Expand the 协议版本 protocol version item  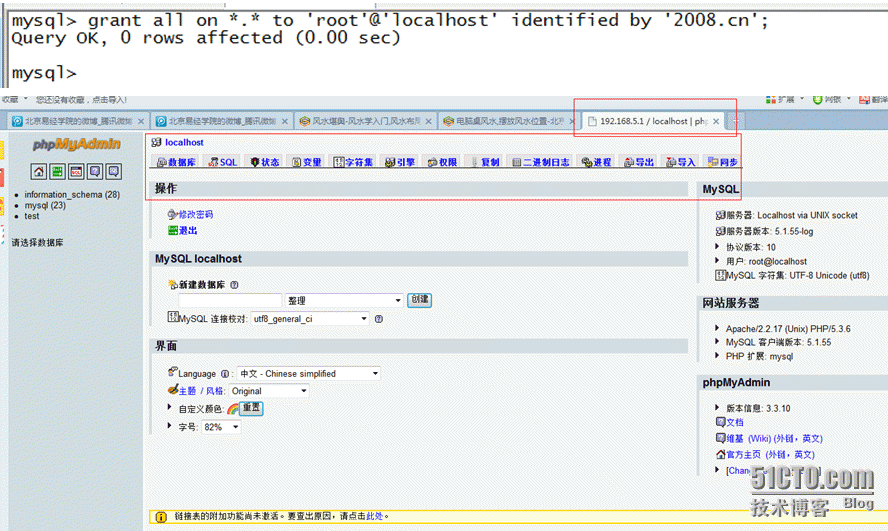coord(717,246)
